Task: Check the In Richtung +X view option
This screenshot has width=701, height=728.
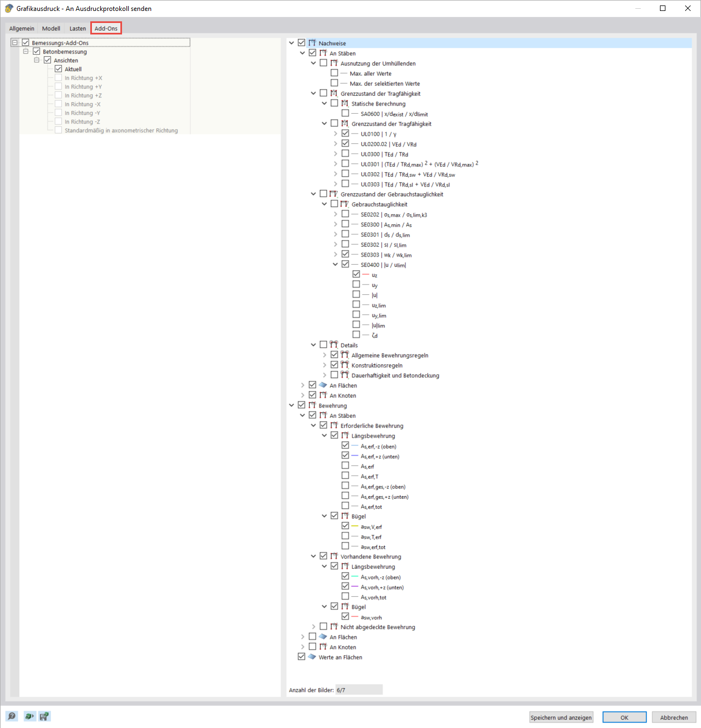Action: (58, 77)
